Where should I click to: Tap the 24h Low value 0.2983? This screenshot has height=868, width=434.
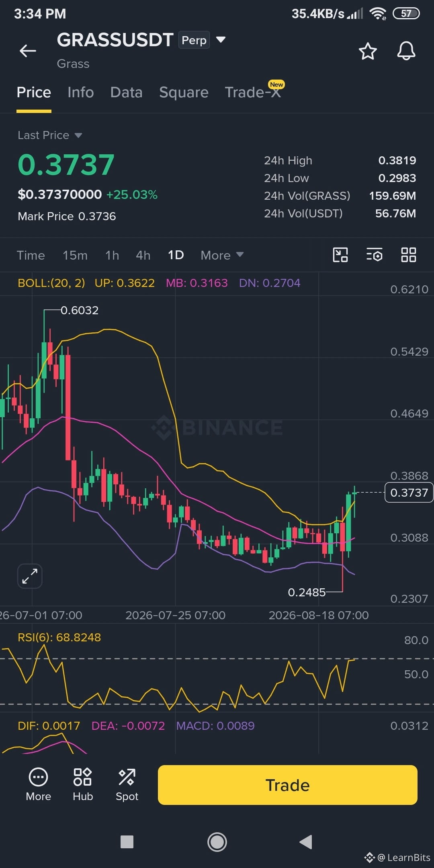point(397,178)
